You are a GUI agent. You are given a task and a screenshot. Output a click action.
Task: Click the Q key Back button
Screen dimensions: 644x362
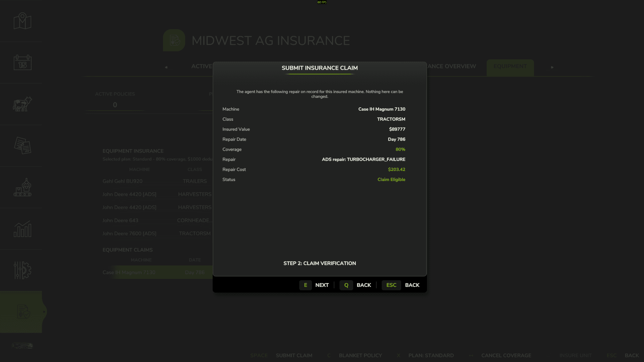coord(346,285)
